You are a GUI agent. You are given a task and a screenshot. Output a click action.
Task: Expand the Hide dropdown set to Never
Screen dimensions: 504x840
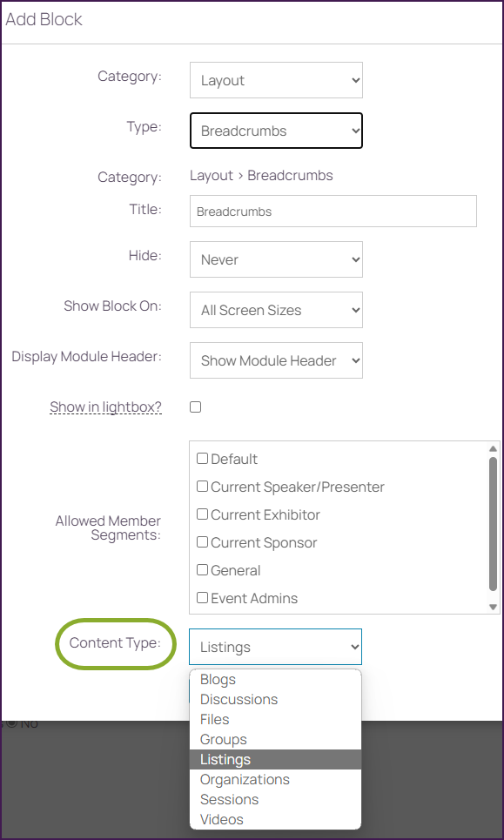(276, 259)
